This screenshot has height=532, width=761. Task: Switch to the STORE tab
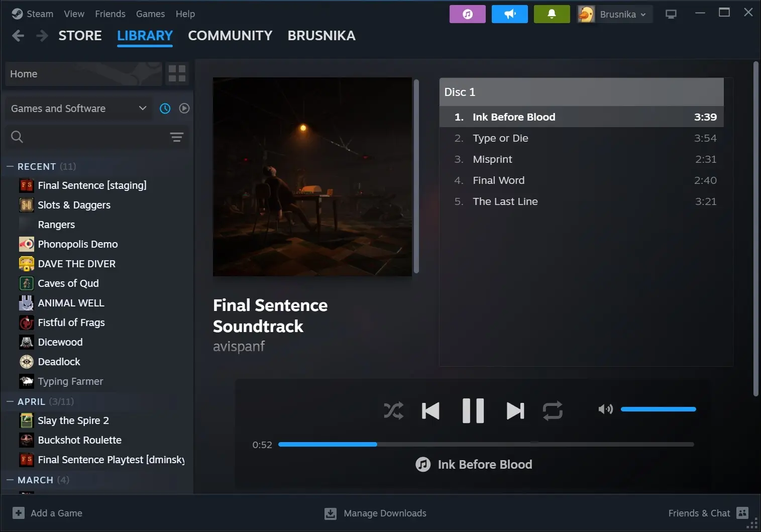80,36
